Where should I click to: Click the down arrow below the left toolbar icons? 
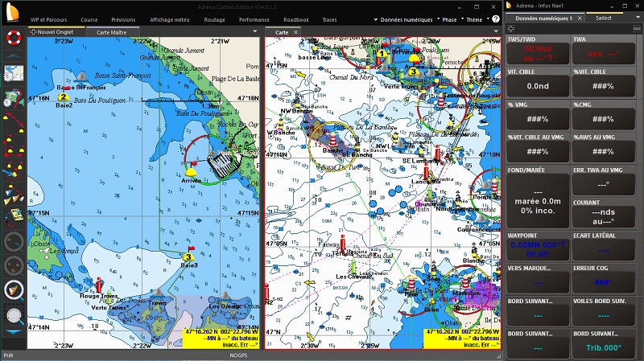click(x=14, y=331)
